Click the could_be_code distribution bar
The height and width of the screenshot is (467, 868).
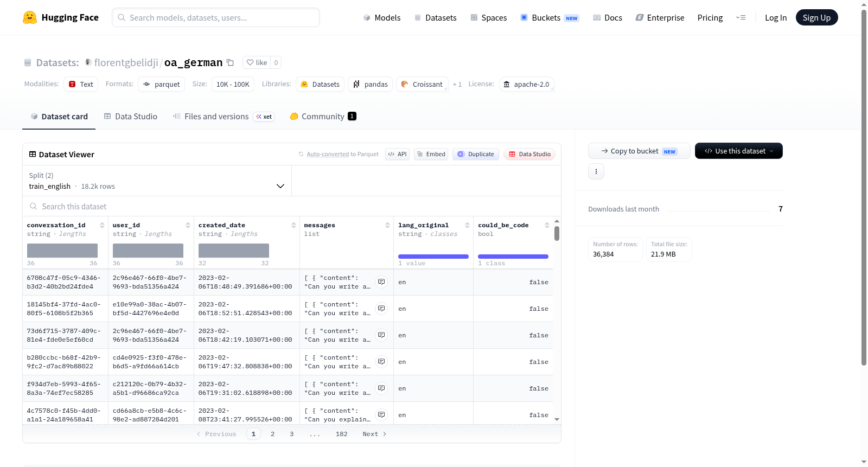tap(513, 257)
